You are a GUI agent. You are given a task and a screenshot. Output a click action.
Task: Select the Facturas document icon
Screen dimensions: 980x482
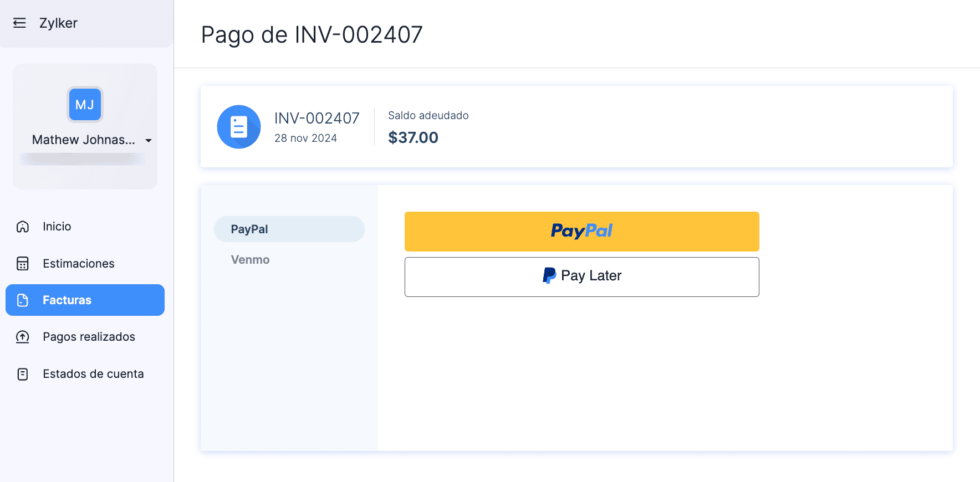coord(22,300)
